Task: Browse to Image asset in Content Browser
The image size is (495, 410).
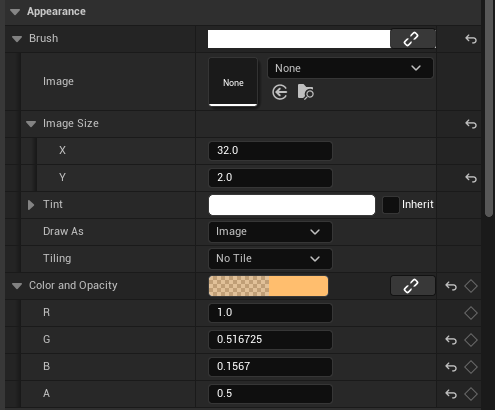Action: point(306,92)
